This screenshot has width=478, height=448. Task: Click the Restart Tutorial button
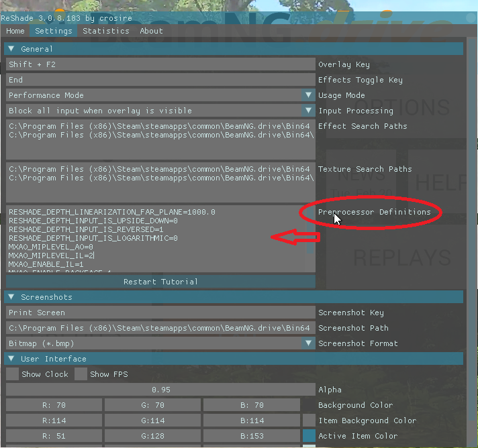[160, 282]
